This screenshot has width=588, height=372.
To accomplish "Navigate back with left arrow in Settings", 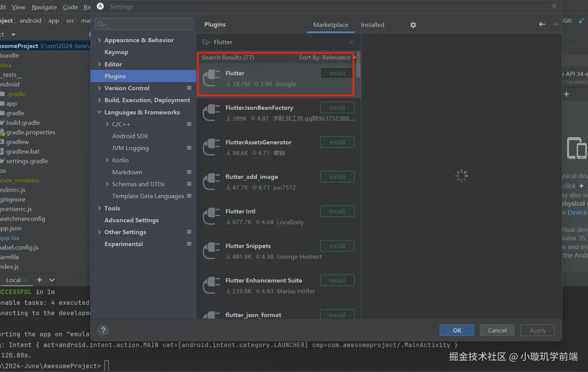I will pyautogui.click(x=542, y=25).
